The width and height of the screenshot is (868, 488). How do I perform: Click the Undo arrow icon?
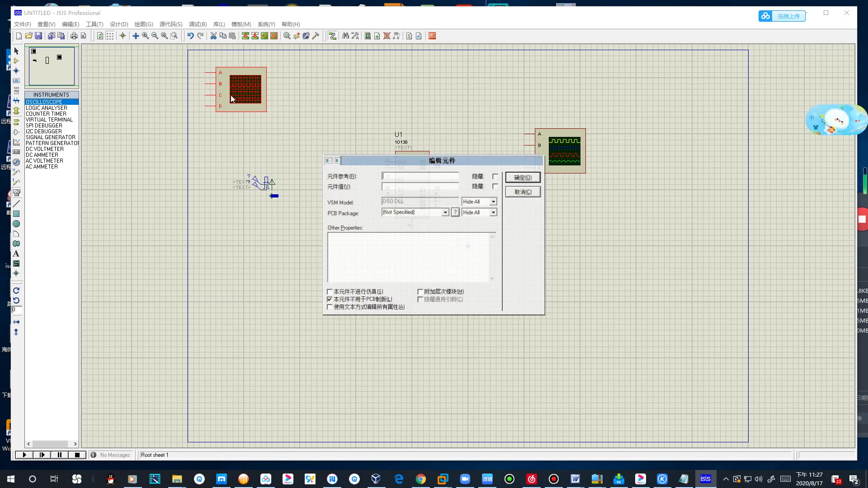(x=190, y=36)
